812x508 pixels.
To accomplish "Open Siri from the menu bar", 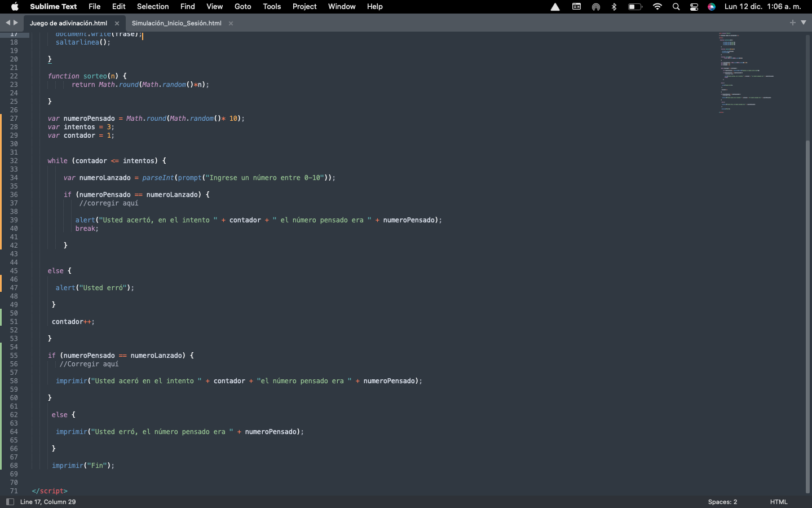I will pyautogui.click(x=712, y=7).
